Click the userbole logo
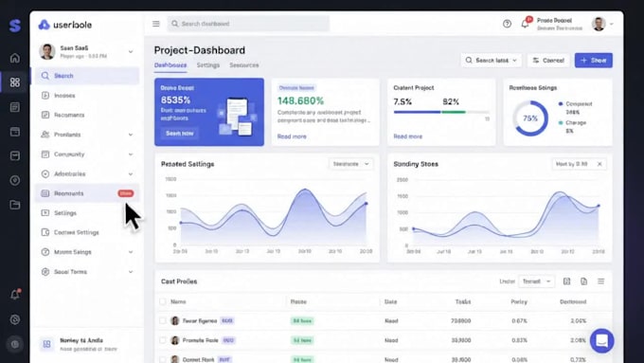This screenshot has height=363, width=644. [x=65, y=25]
